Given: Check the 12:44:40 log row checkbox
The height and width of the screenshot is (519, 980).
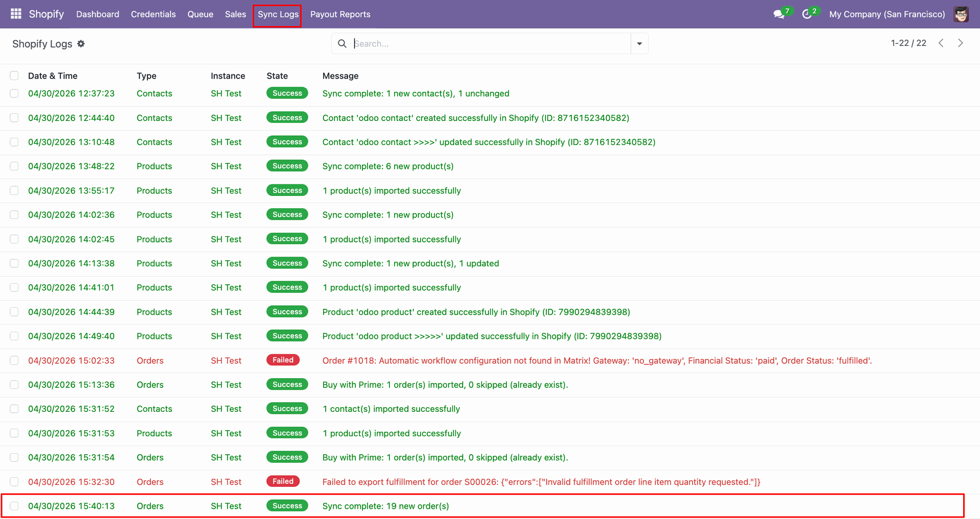Looking at the screenshot, I should (14, 118).
